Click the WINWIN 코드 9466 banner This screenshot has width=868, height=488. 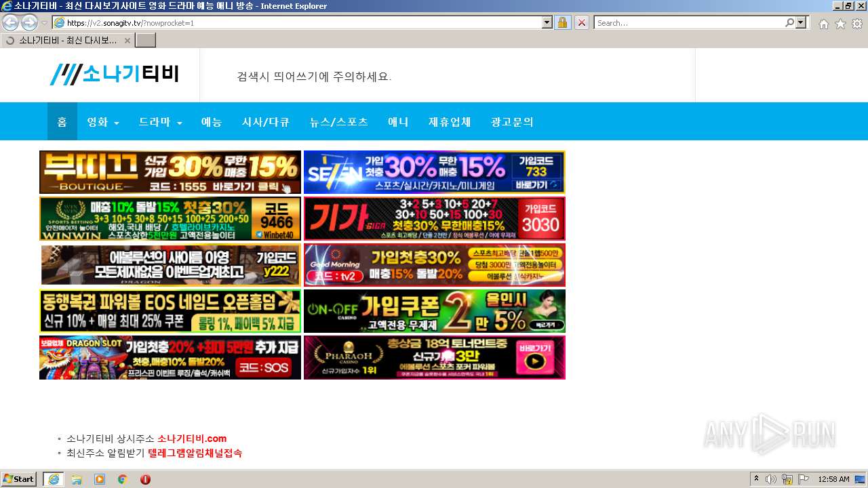[x=170, y=219]
